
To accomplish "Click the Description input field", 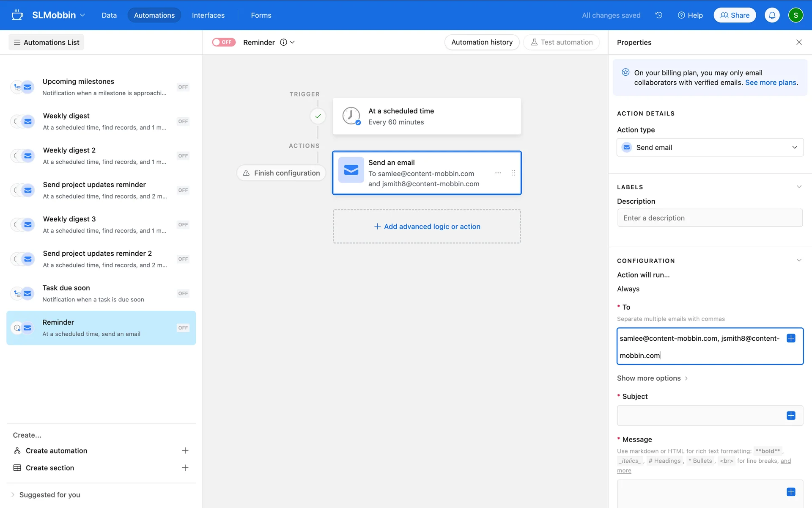I will tap(710, 218).
